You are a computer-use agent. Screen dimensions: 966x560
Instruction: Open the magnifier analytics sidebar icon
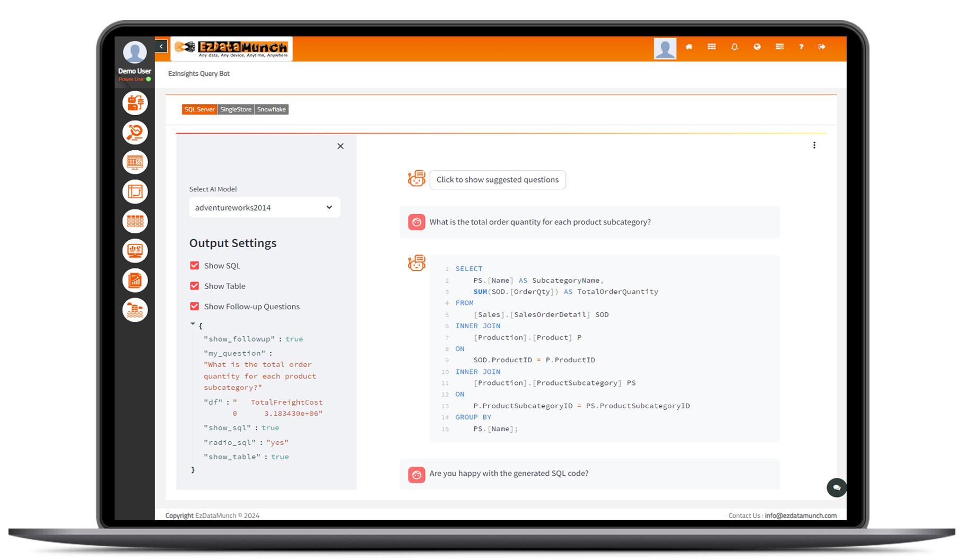click(x=135, y=133)
